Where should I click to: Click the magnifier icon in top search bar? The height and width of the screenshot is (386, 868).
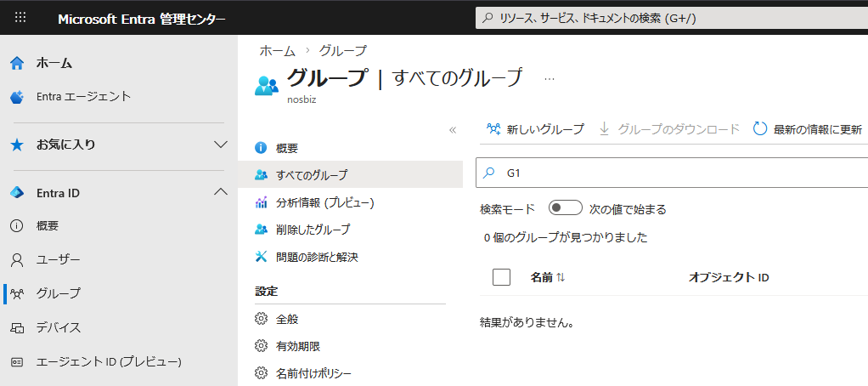pyautogui.click(x=488, y=18)
